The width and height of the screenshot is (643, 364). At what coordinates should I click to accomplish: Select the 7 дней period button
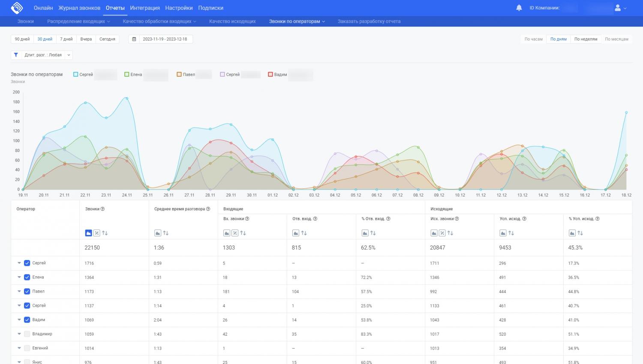coord(66,39)
